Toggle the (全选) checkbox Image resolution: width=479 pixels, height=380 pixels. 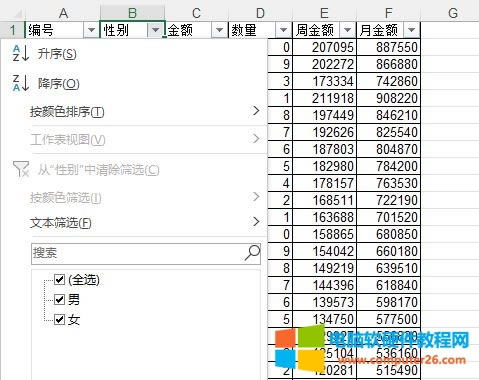coord(59,279)
